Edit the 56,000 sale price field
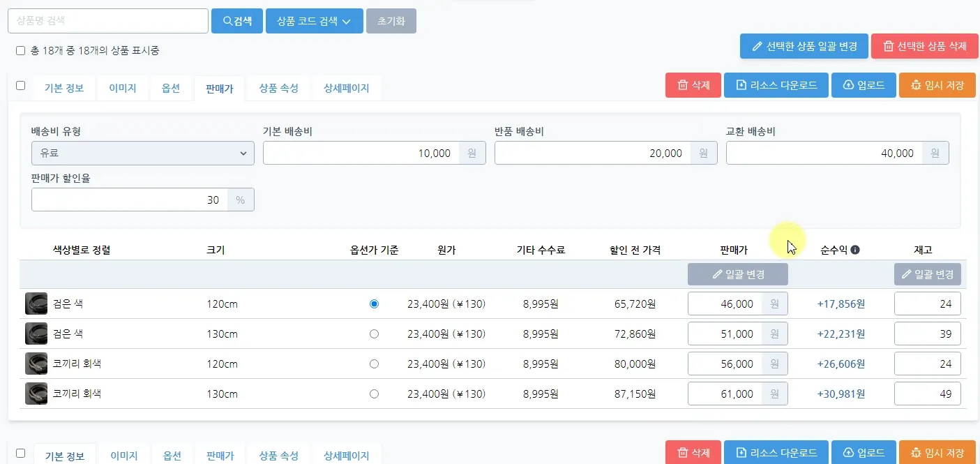 coord(725,364)
